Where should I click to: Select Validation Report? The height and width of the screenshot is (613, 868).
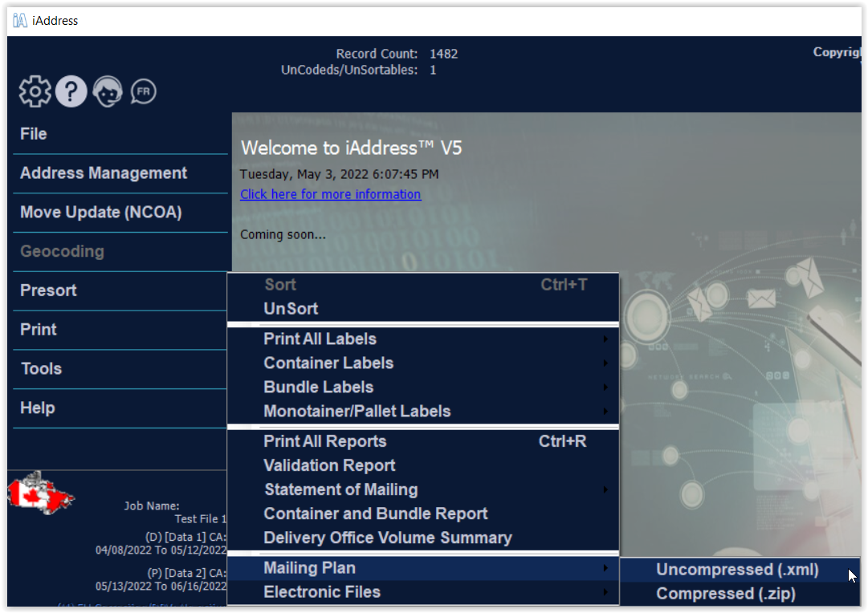click(x=423, y=466)
